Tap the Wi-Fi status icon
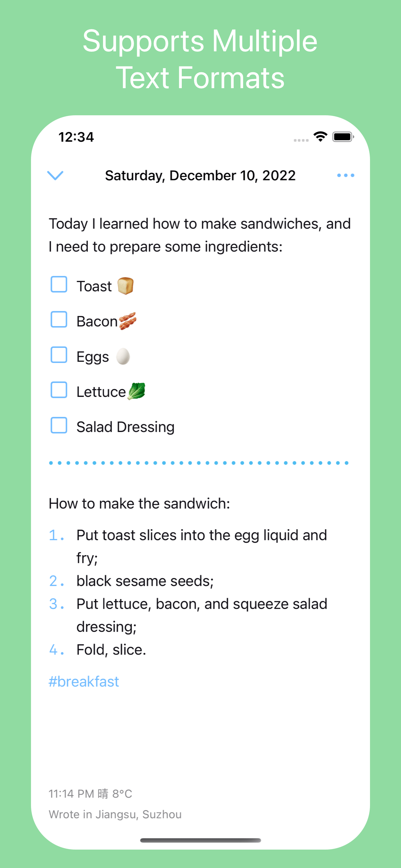This screenshot has width=401, height=868. (321, 137)
